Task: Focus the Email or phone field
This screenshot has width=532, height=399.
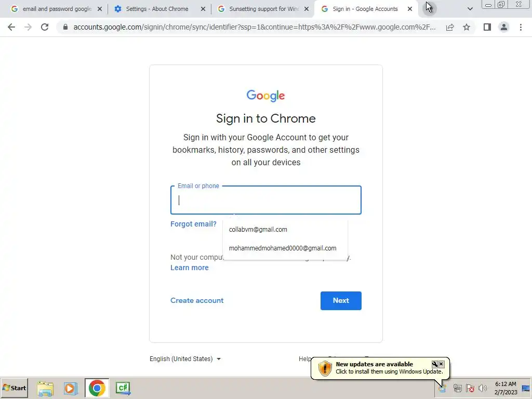Action: [265, 200]
